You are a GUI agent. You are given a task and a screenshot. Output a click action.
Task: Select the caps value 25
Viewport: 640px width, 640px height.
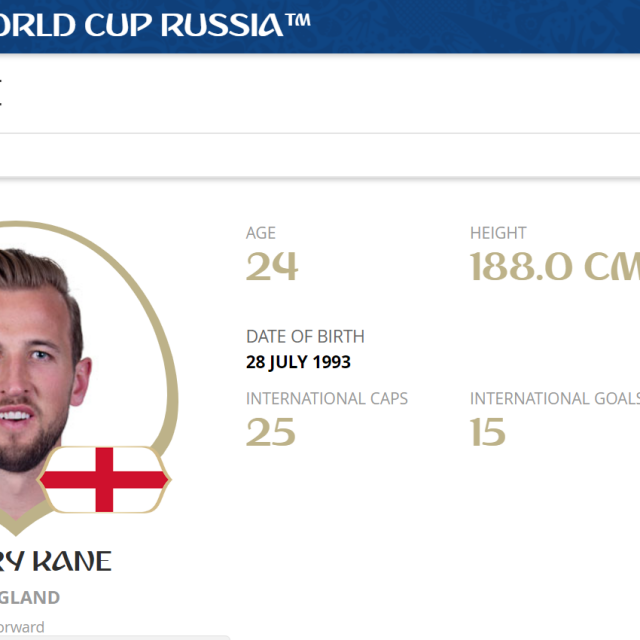tap(271, 432)
